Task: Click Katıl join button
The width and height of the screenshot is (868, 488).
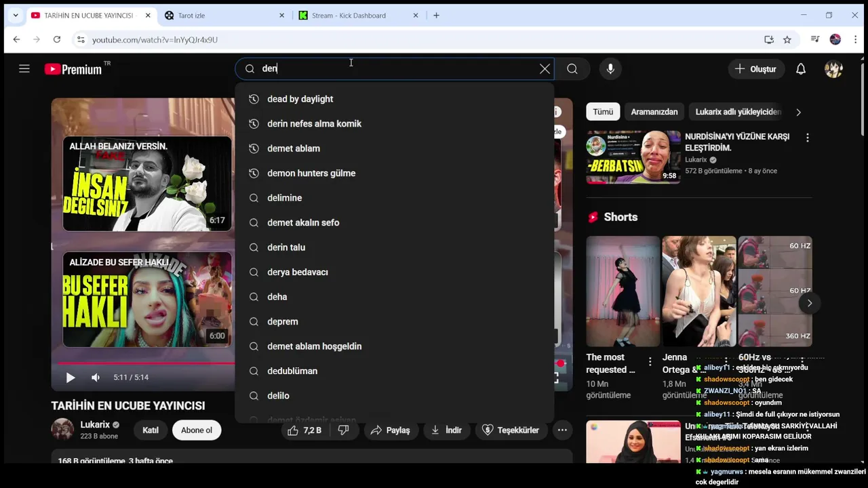Action: (151, 430)
